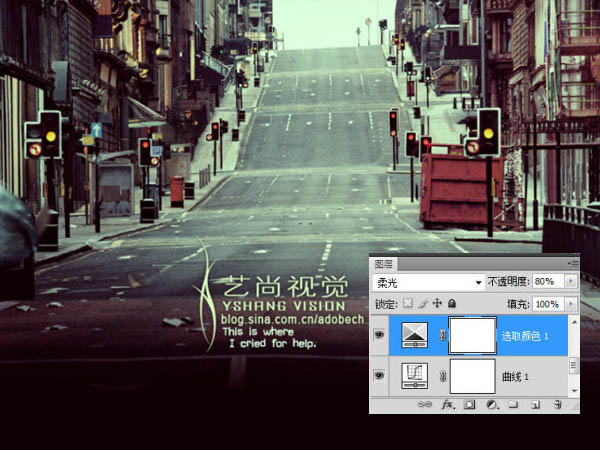Viewport: 600px width, 450px height.
Task: Click the link layers icon
Action: [425, 406]
